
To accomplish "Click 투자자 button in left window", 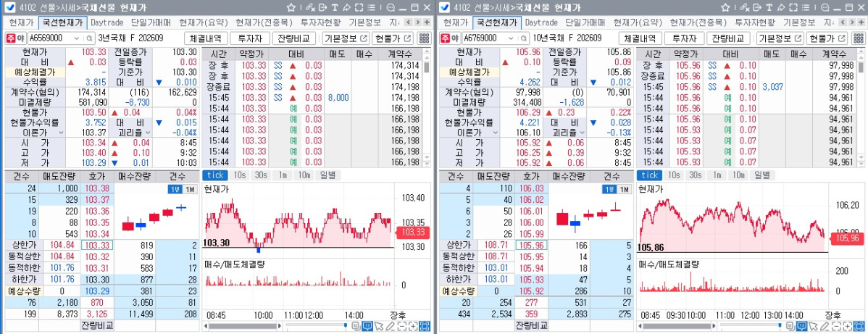I will (x=250, y=38).
